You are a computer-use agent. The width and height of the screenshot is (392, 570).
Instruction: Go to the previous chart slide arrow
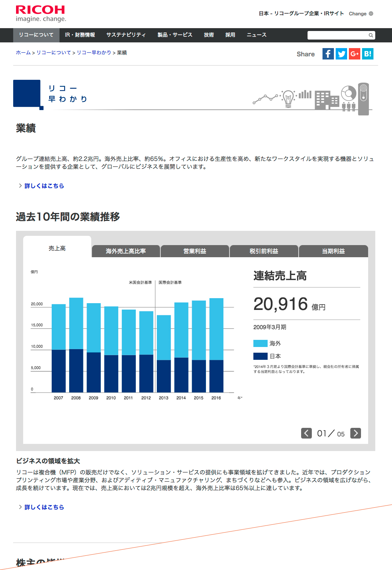coord(306,433)
